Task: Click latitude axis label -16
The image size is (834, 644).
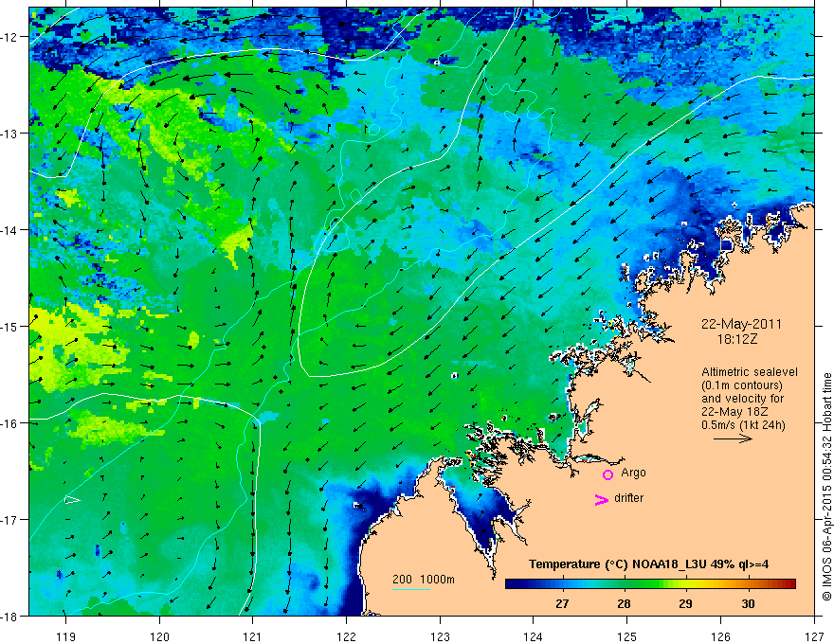Action: pyautogui.click(x=10, y=423)
